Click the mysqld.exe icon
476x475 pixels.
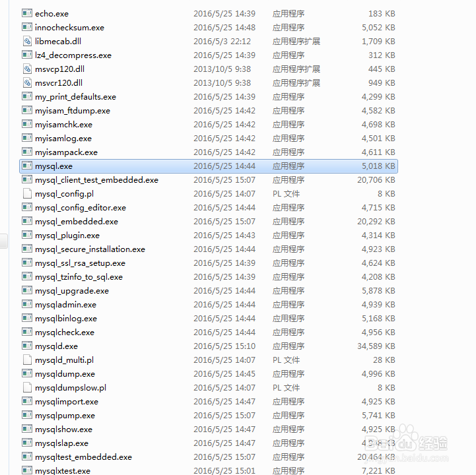pos(27,346)
